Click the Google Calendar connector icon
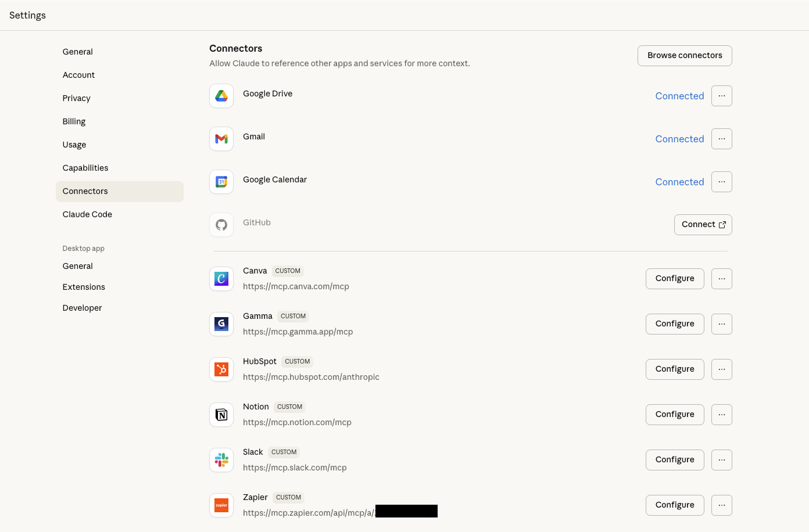 point(221,182)
